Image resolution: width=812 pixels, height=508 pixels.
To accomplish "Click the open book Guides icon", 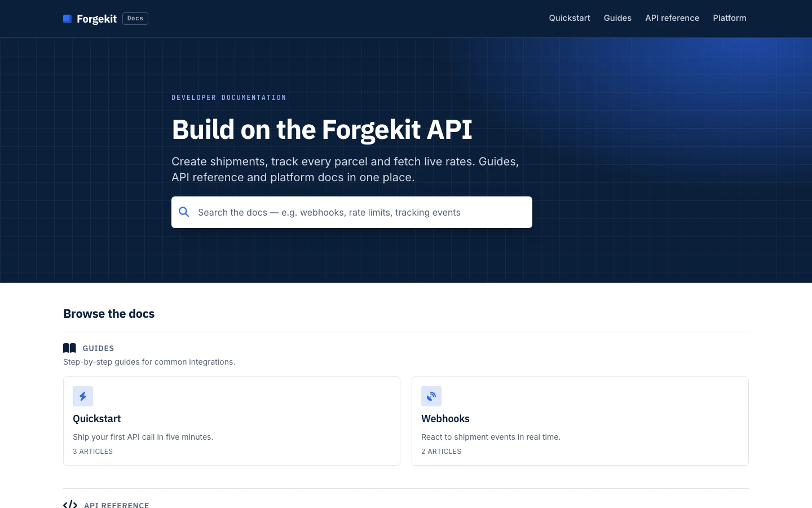I will pyautogui.click(x=69, y=348).
